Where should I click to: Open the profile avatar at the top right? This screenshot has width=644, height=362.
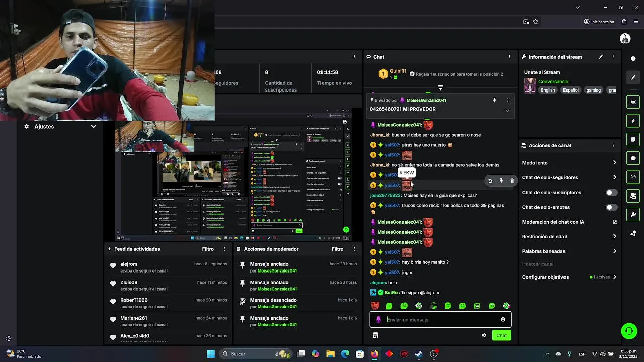[x=625, y=39]
